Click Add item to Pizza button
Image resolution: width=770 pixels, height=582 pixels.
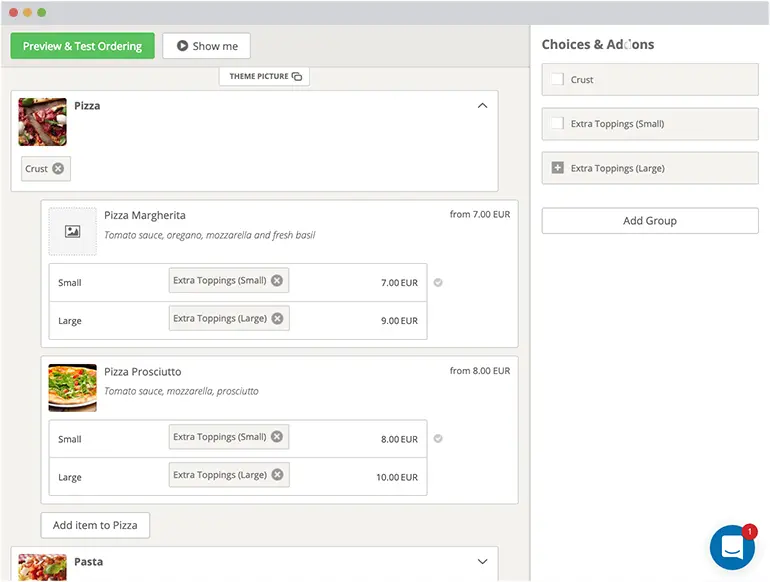tap(95, 525)
